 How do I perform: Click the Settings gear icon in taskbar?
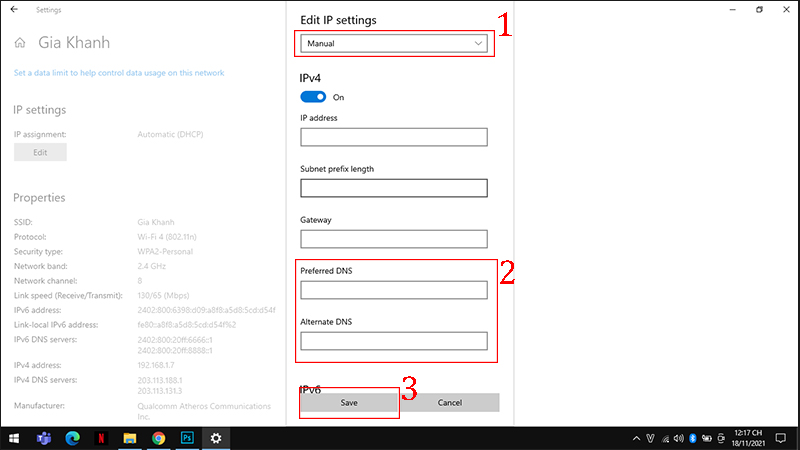tap(215, 438)
